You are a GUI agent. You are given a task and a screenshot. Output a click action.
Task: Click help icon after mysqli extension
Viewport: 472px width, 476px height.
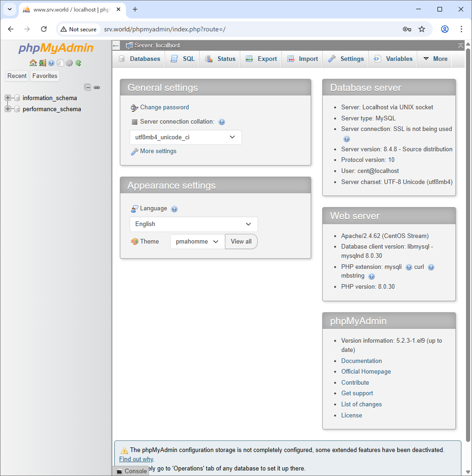[409, 267]
